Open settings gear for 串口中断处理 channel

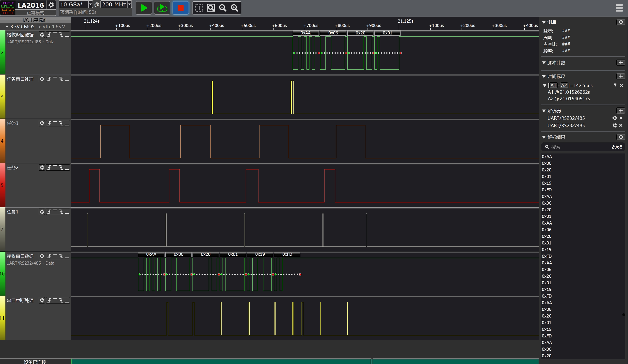(x=42, y=300)
